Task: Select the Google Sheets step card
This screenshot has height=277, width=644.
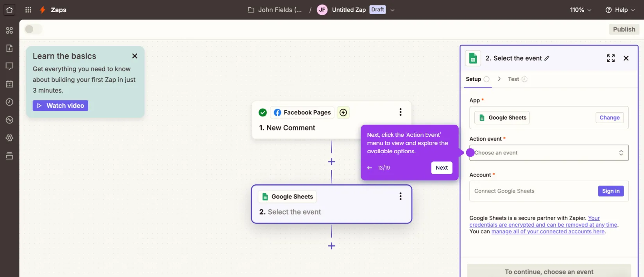Action: point(331,204)
